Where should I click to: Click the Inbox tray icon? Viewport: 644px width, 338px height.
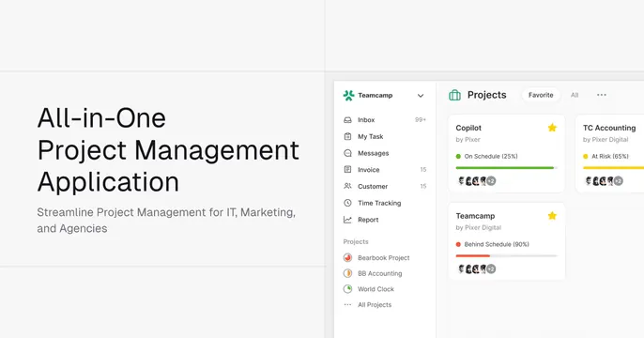pos(347,120)
